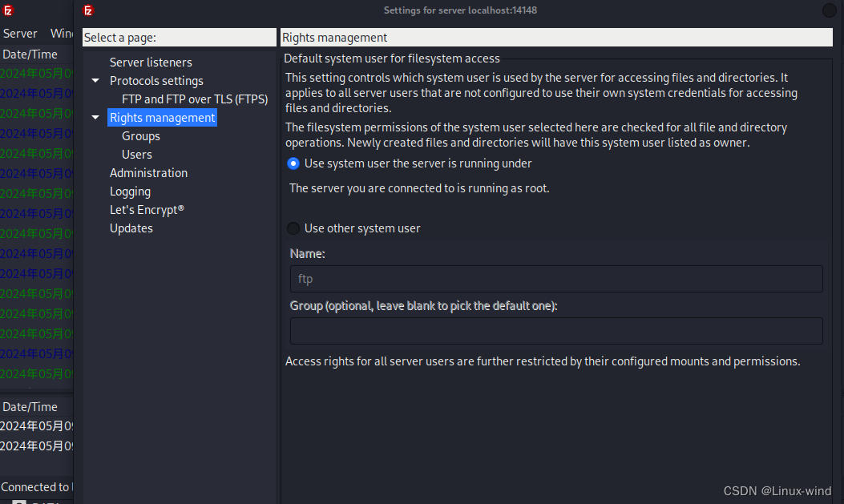Screen dimensions: 844x504
Task: Select the Users page
Action: click(x=136, y=154)
